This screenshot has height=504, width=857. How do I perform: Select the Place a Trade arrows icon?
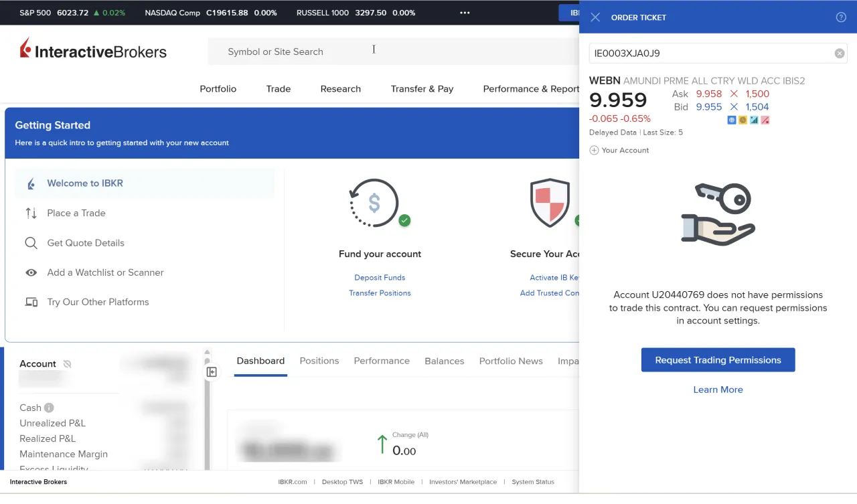(x=31, y=213)
